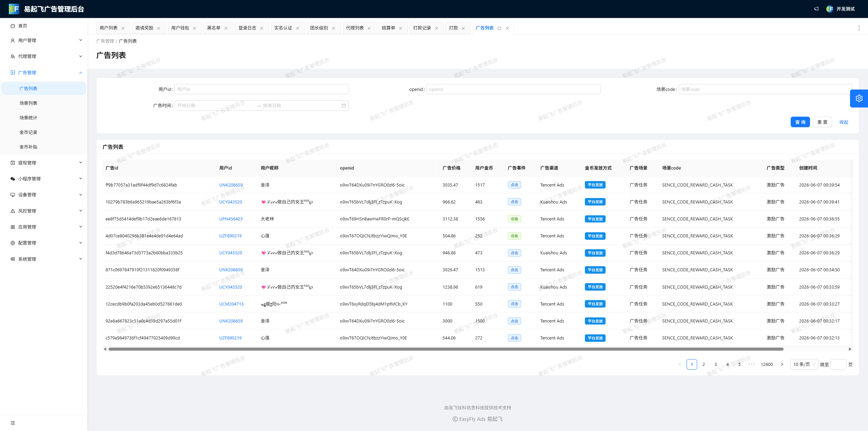868x431 pixels.
Task: Close the 用户列表 tab
Action: click(123, 28)
